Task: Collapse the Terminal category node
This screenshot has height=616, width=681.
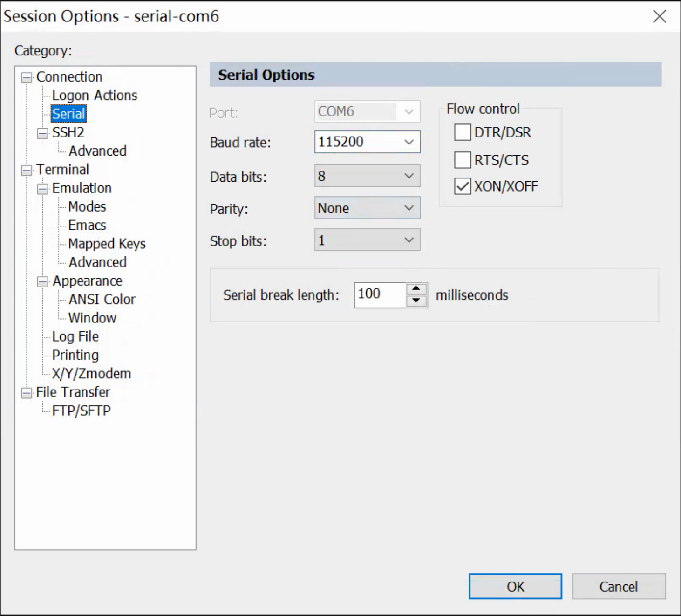Action: (x=27, y=170)
